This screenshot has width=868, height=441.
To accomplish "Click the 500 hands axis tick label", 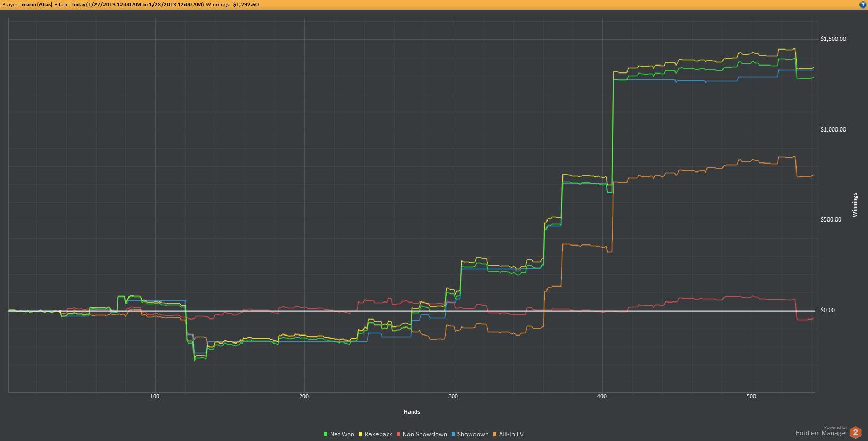I will (751, 397).
